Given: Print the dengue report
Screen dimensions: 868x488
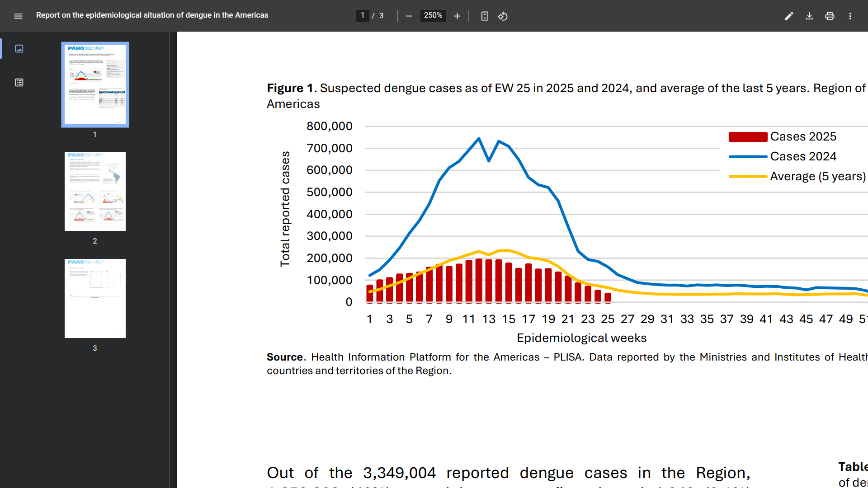Looking at the screenshot, I should [x=830, y=16].
